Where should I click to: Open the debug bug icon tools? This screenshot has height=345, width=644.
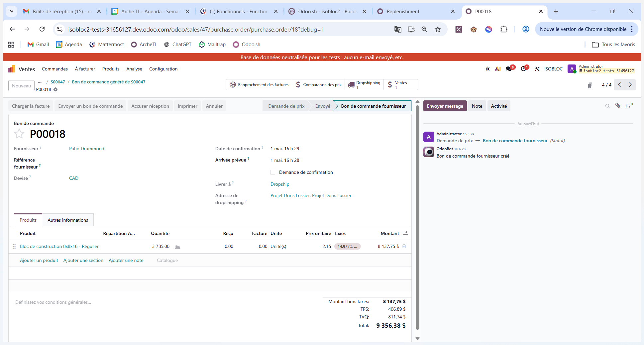click(487, 69)
